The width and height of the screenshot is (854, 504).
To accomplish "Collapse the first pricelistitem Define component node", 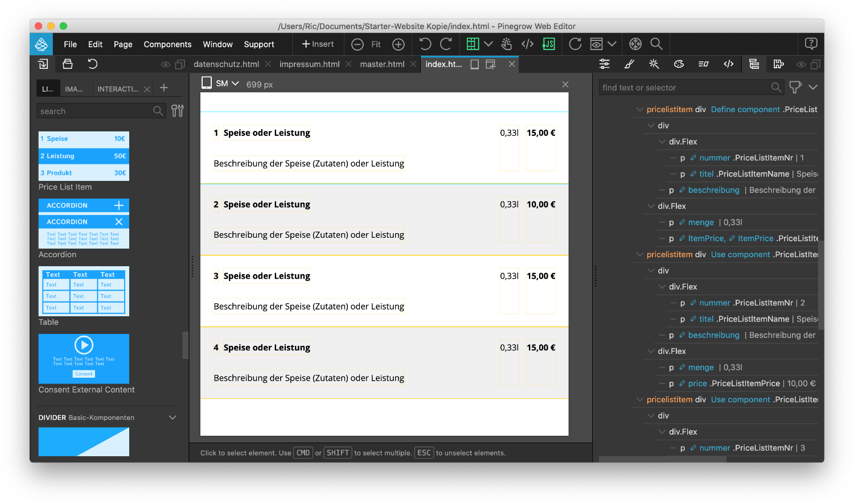I will pos(640,109).
